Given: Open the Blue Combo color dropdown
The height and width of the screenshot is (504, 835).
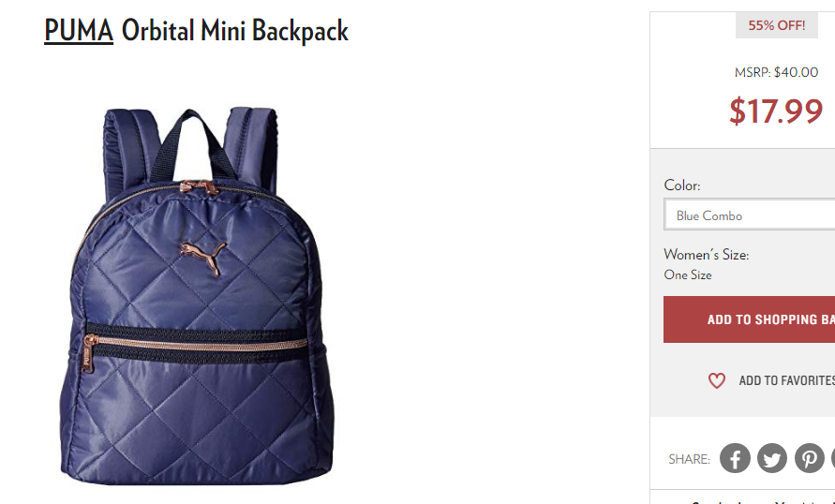Looking at the screenshot, I should click(x=750, y=215).
